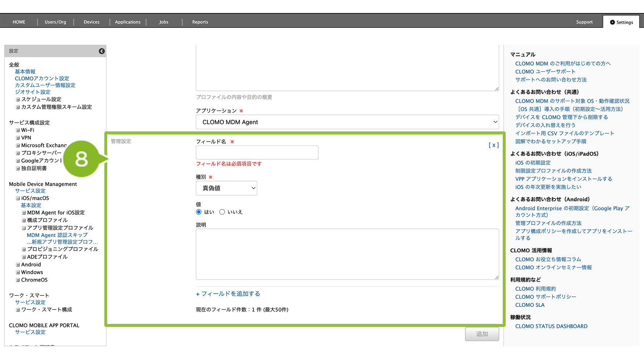Image resolution: width=644 pixels, height=362 pixels.
Task: Focus the 説明 text area
Action: click(x=347, y=254)
